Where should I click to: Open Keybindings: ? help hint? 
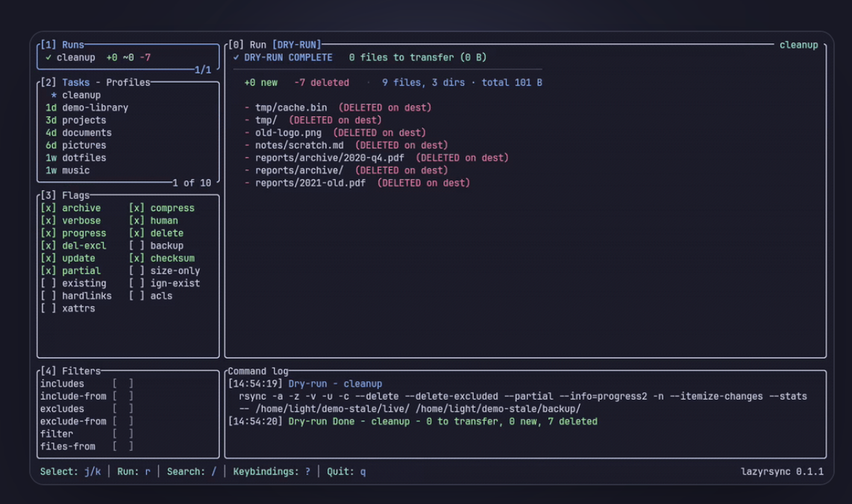tap(272, 471)
